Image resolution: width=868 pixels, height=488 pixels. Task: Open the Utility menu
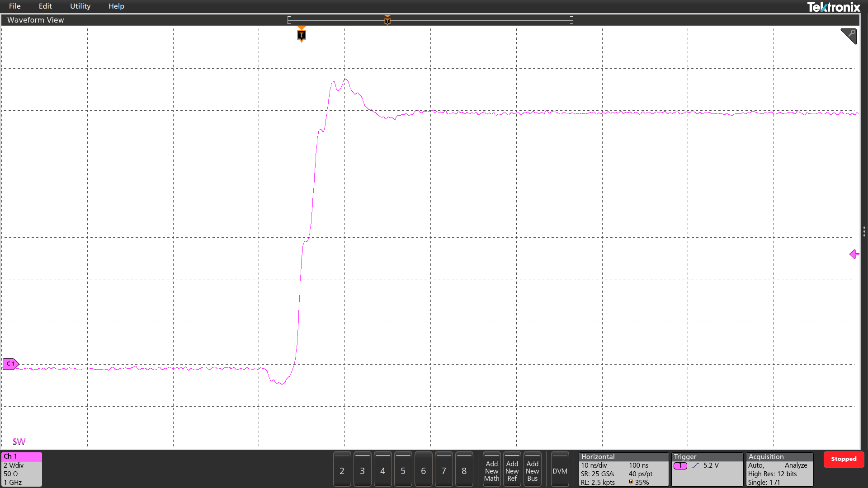80,6
